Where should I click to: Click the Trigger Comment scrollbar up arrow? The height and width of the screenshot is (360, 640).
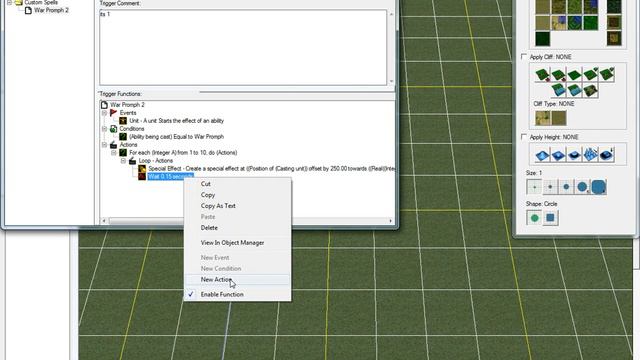[391, 14]
